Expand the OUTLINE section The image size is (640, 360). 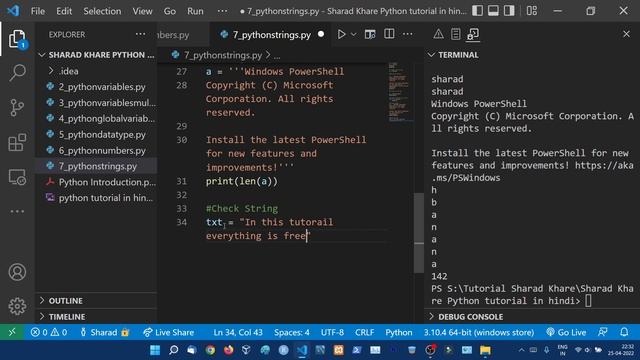[x=96, y=300]
